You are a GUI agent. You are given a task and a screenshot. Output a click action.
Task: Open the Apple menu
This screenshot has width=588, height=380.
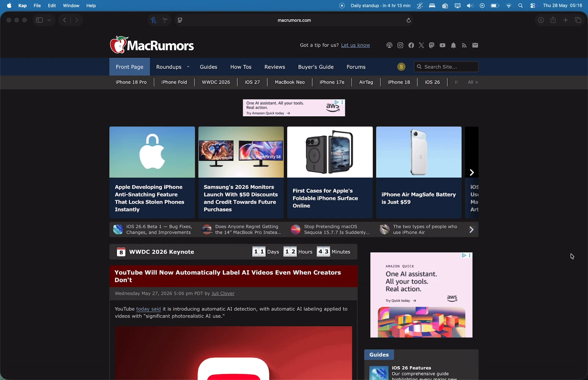tap(9, 6)
